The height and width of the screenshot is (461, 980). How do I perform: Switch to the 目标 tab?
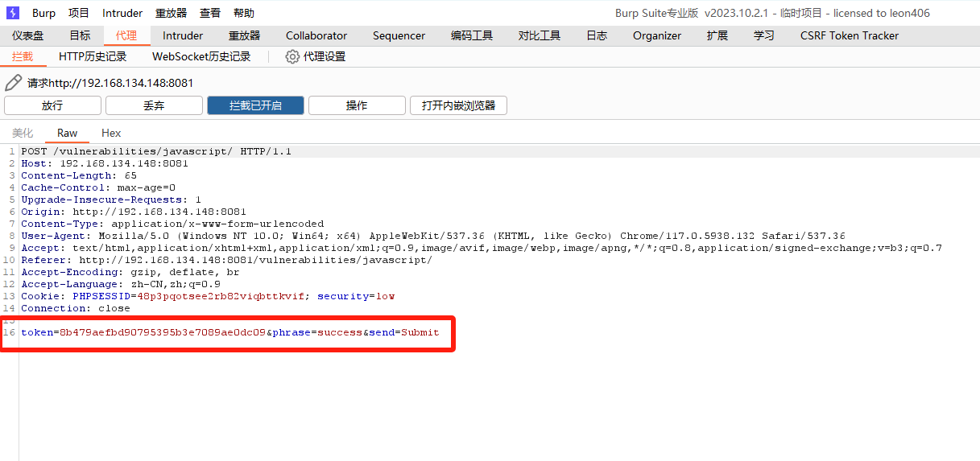(x=80, y=35)
